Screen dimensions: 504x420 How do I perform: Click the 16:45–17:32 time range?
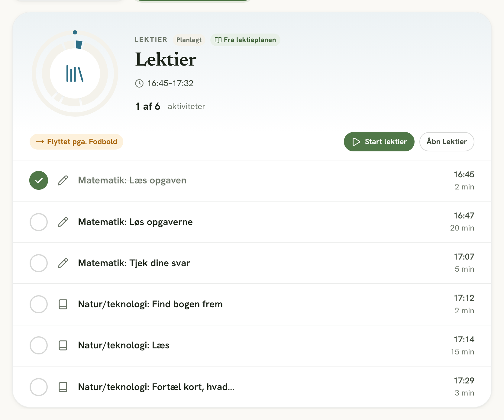tap(170, 83)
